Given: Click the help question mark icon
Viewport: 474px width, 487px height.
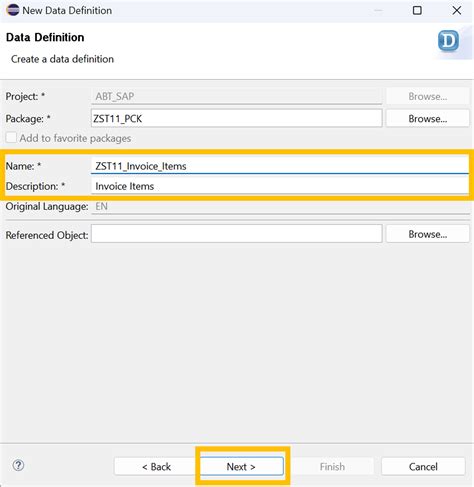Looking at the screenshot, I should (x=18, y=465).
